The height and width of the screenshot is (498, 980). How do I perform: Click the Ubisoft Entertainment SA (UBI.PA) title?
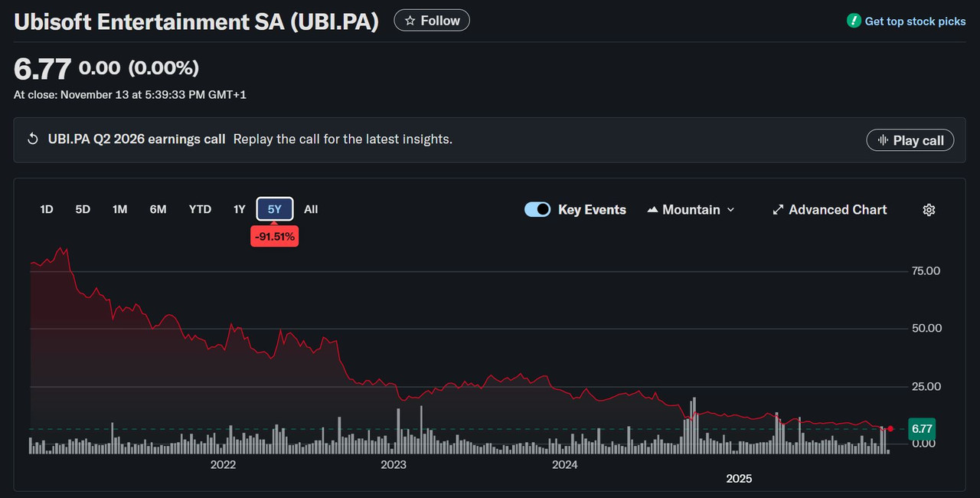tap(197, 21)
